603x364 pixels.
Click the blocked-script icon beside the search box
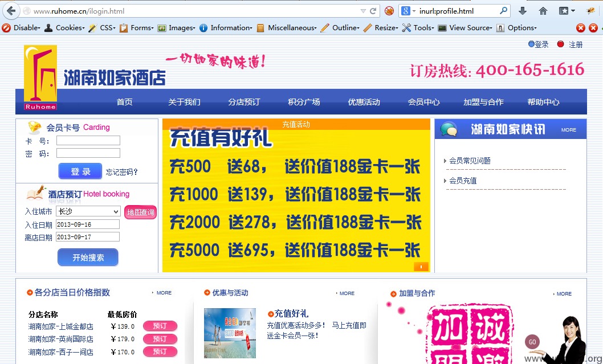pos(389,11)
